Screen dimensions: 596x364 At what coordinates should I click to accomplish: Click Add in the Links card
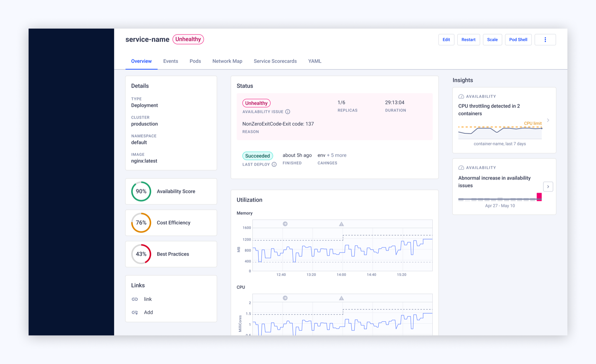(148, 312)
